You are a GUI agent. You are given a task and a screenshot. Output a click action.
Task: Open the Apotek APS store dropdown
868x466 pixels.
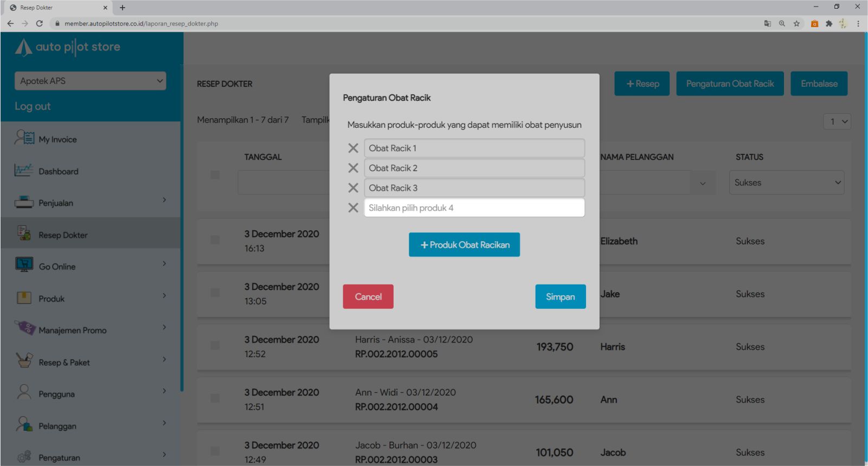click(x=90, y=81)
